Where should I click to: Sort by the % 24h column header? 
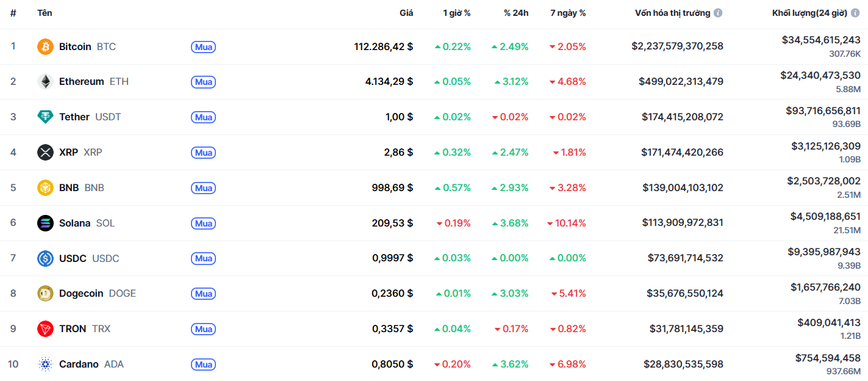pyautogui.click(x=516, y=13)
